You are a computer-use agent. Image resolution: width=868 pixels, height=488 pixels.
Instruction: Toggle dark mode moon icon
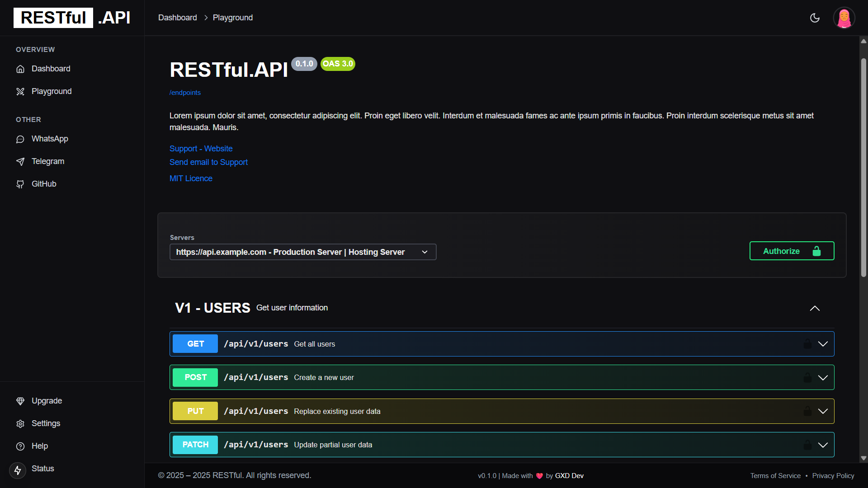coord(815,18)
